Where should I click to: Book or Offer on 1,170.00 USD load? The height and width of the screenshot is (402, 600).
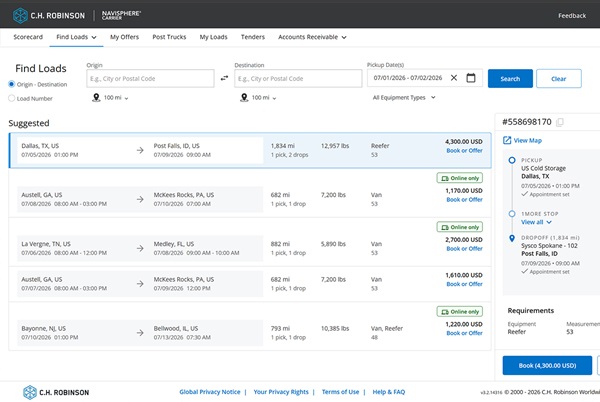point(465,200)
